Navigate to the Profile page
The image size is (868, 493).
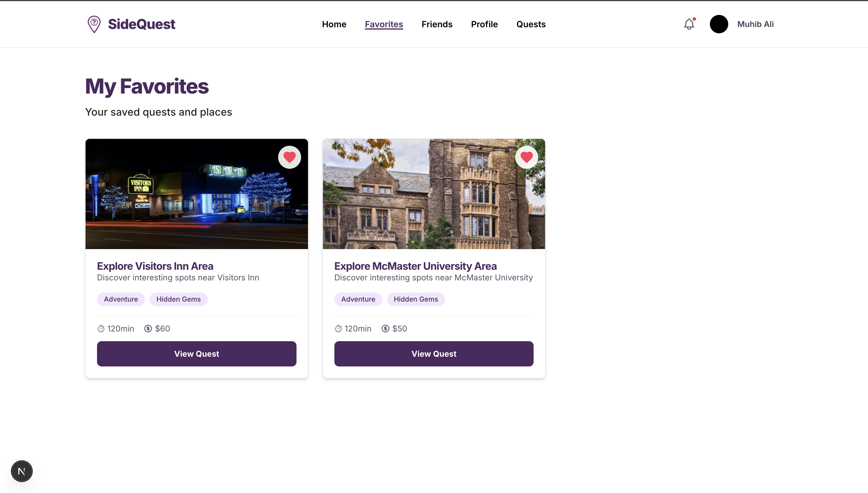pos(484,24)
